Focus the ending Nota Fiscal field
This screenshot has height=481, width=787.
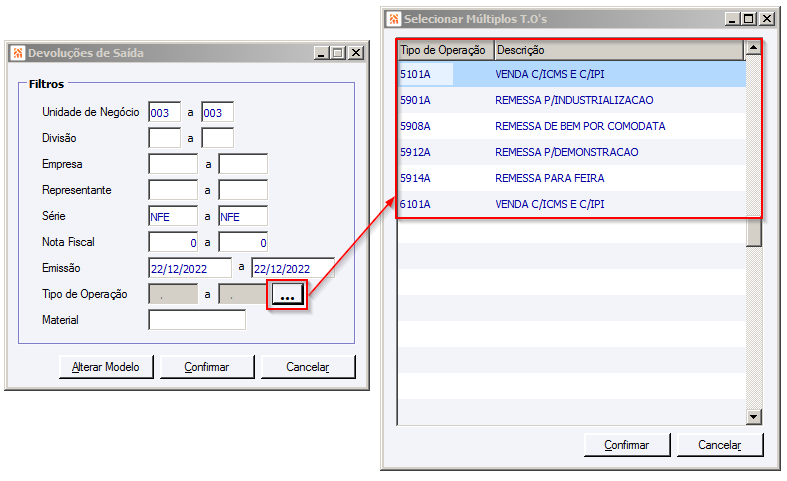pos(243,243)
